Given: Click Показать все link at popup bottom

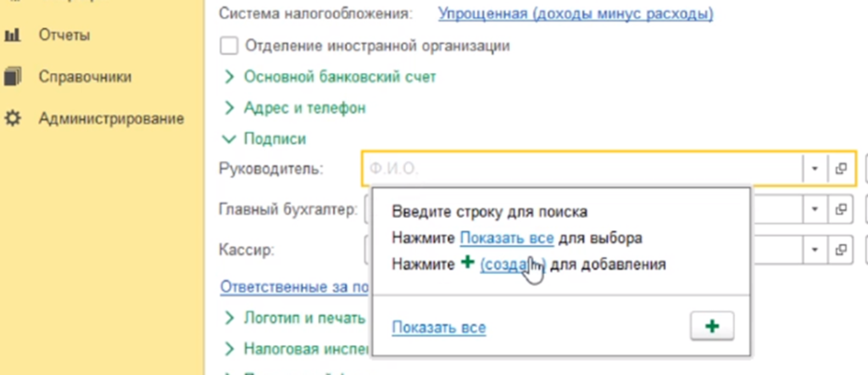Looking at the screenshot, I should [x=439, y=327].
